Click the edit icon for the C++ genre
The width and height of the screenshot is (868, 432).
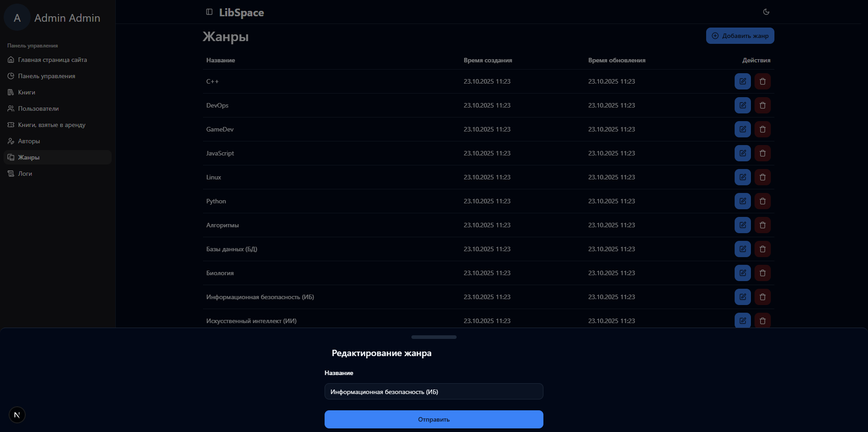[x=742, y=81]
